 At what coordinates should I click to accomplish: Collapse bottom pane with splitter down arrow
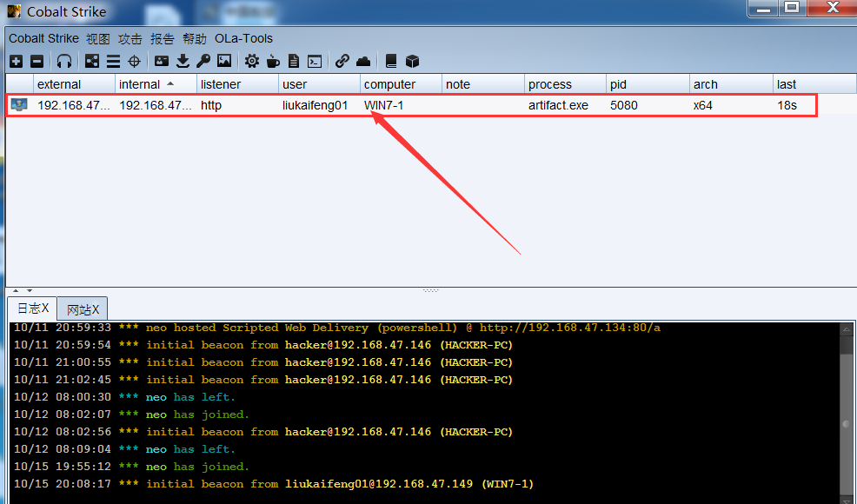[x=30, y=291]
